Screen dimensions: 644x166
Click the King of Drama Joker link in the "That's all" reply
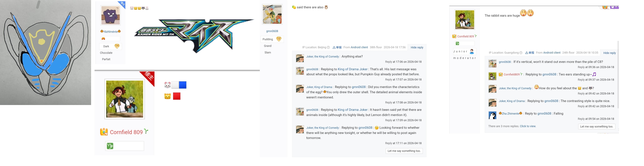click(x=352, y=69)
